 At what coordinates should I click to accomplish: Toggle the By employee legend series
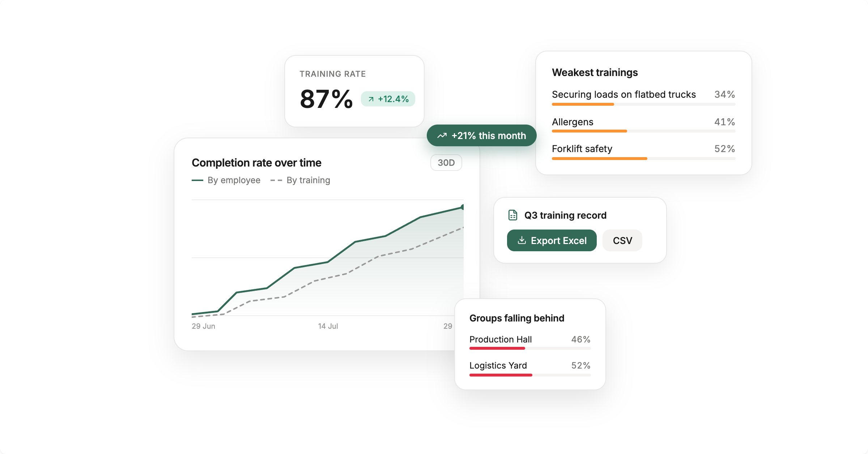(x=226, y=180)
